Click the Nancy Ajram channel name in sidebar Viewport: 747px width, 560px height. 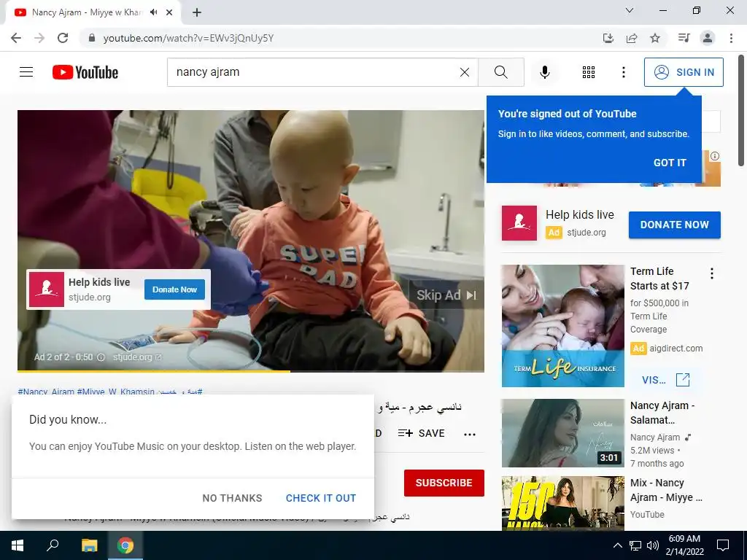[x=655, y=437]
